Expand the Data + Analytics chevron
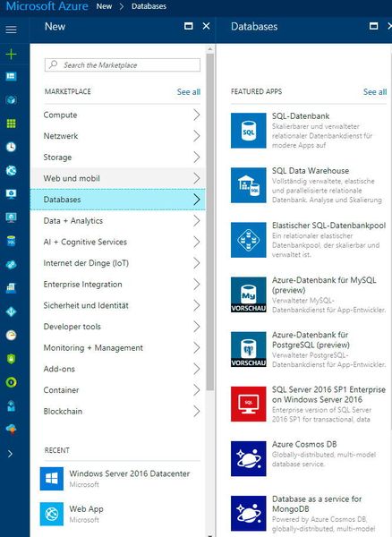Image resolution: width=392 pixels, height=537 pixels. (x=197, y=221)
